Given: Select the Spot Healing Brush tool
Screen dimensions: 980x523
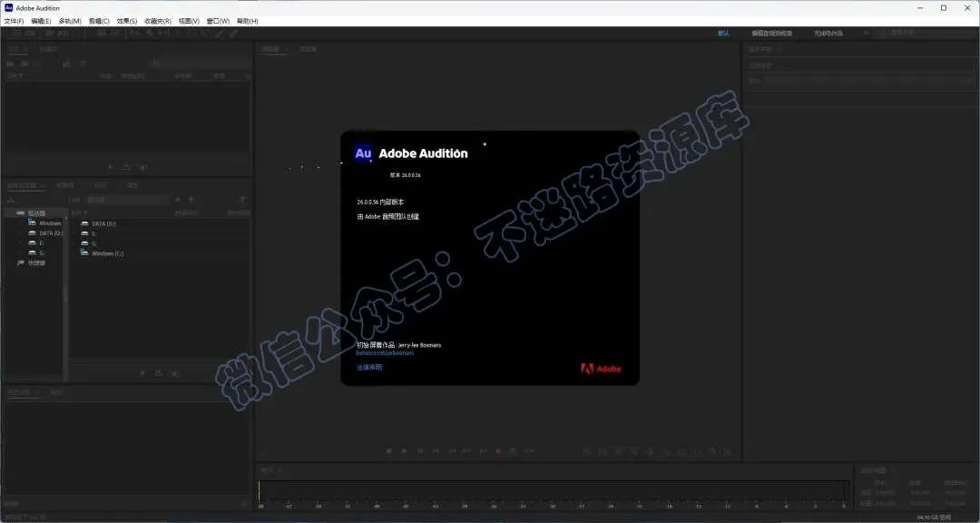Looking at the screenshot, I should (234, 34).
